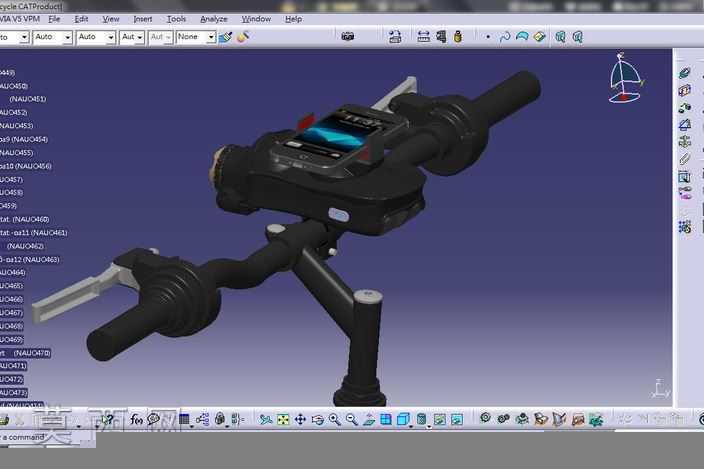Image resolution: width=704 pixels, height=469 pixels.
Task: Open the File menu
Action: (x=54, y=19)
